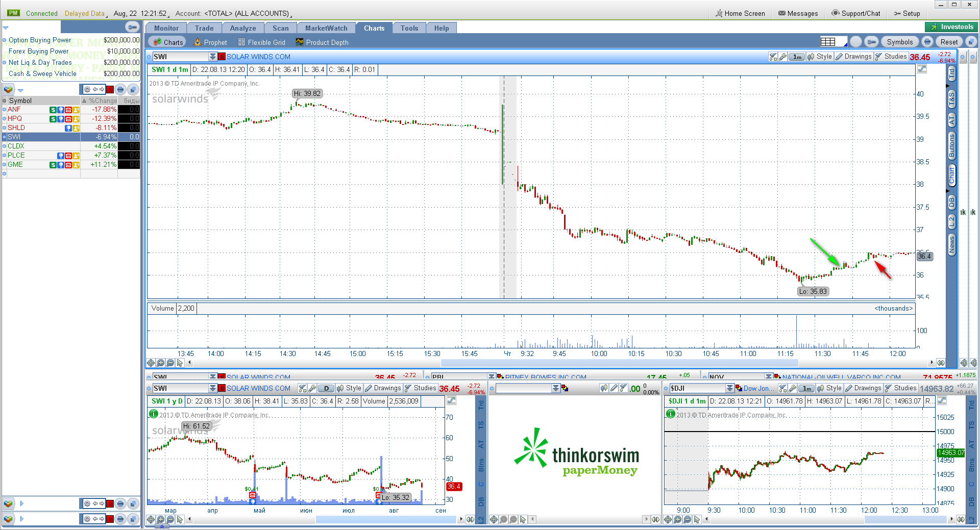Toggle the chart expansion icon near the price axis
Screen dimensions: 980x530
click(922, 69)
